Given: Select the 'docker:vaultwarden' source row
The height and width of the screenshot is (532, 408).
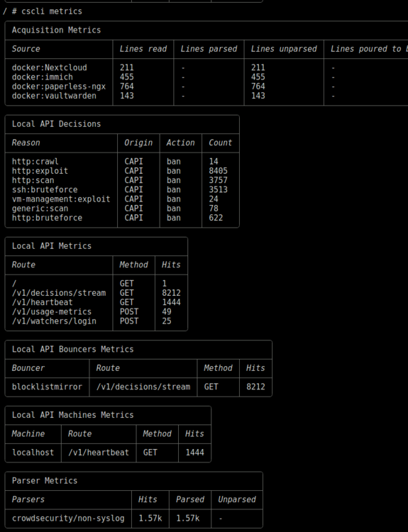Looking at the screenshot, I should coord(54,96).
